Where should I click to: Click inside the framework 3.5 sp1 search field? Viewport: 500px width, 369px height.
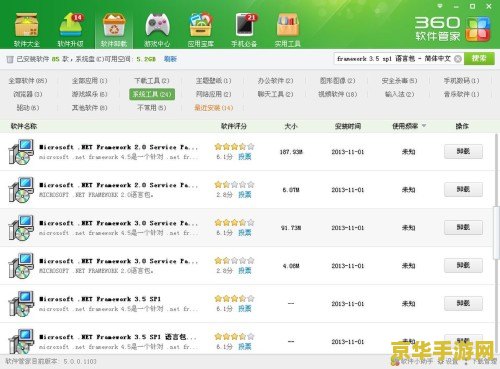point(394,59)
